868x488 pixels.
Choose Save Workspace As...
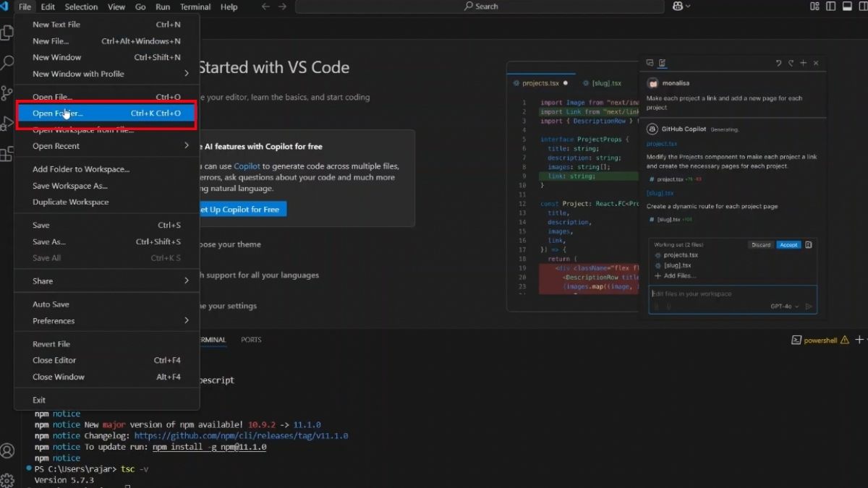coord(107,186)
